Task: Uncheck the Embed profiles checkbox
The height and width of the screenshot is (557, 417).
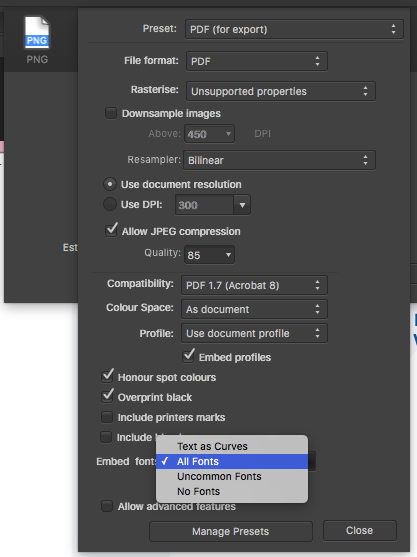Action: click(188, 356)
